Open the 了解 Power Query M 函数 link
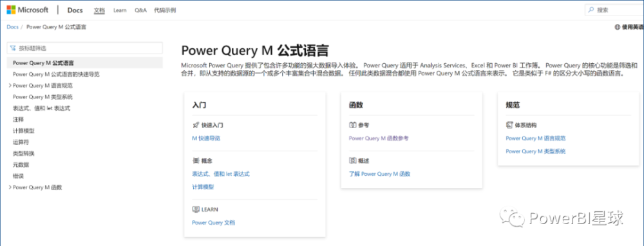 point(379,174)
